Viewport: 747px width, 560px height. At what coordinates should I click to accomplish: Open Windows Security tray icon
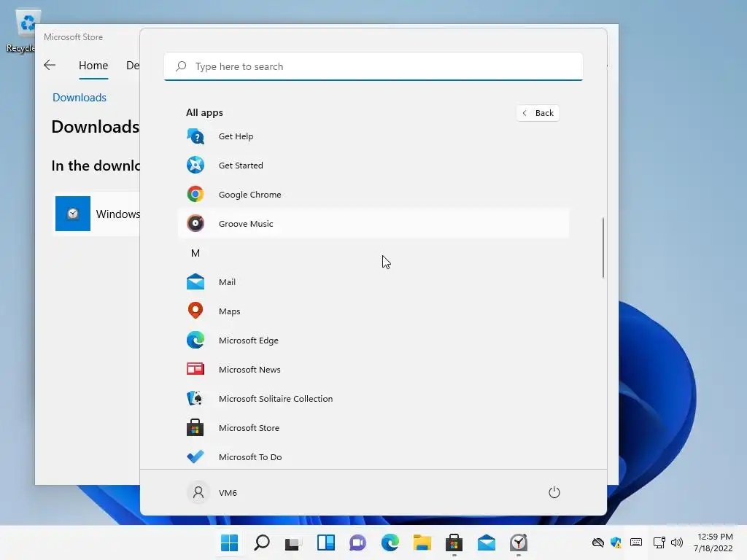pos(616,542)
